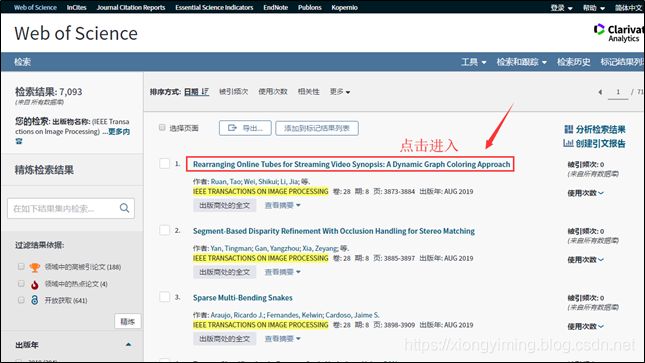Sort results by 被引频次
The image size is (645, 363).
[x=234, y=92]
